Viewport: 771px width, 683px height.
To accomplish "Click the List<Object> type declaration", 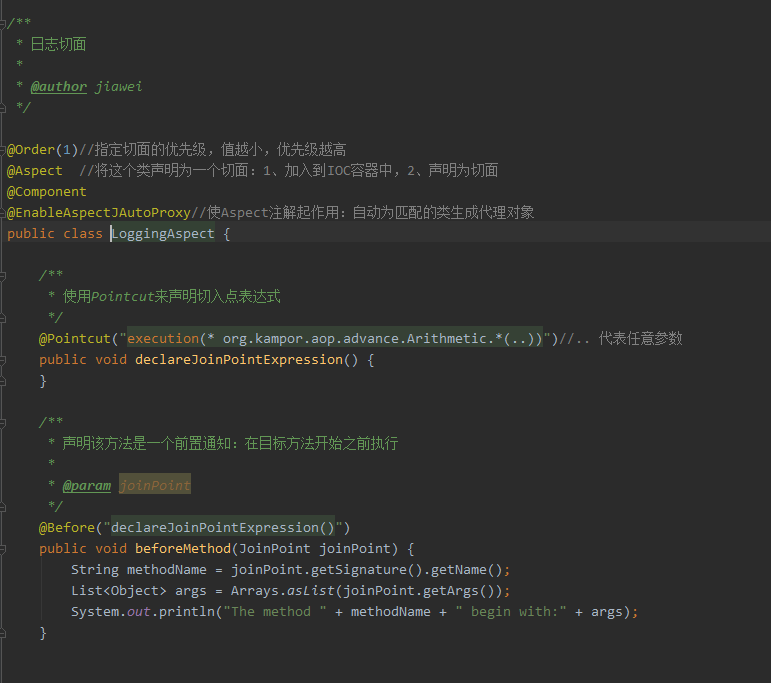I will tap(119, 591).
